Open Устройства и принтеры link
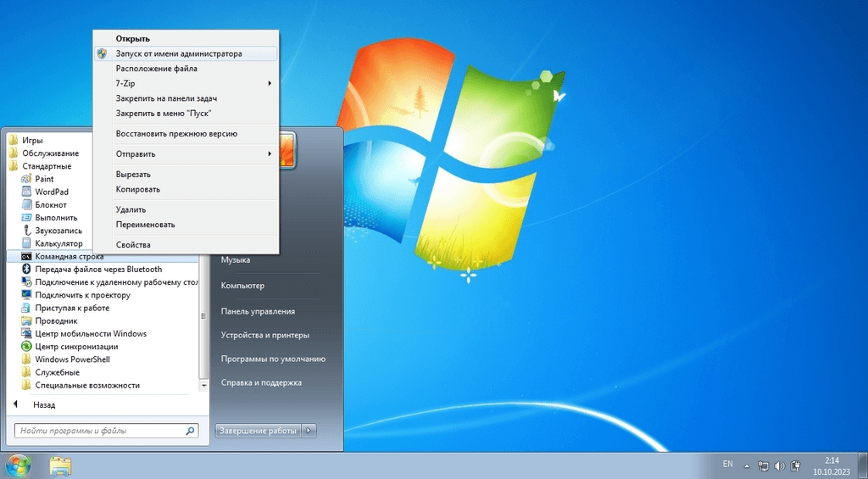Viewport: 868px width, 479px height. (x=264, y=335)
